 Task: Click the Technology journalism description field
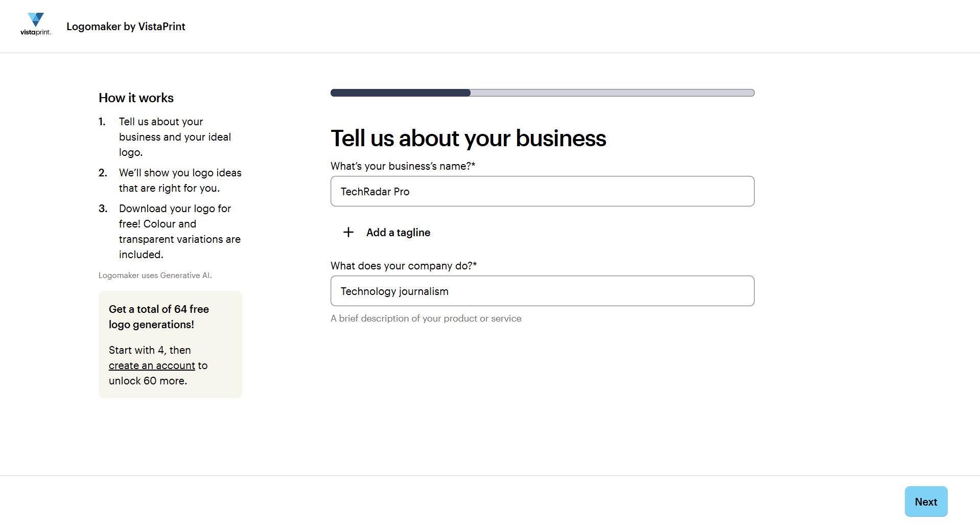click(x=542, y=291)
